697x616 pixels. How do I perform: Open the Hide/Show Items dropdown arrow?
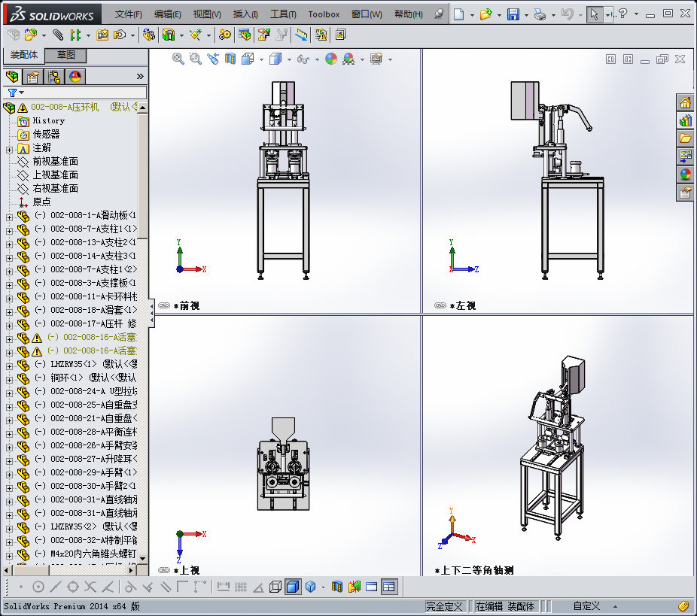[317, 59]
